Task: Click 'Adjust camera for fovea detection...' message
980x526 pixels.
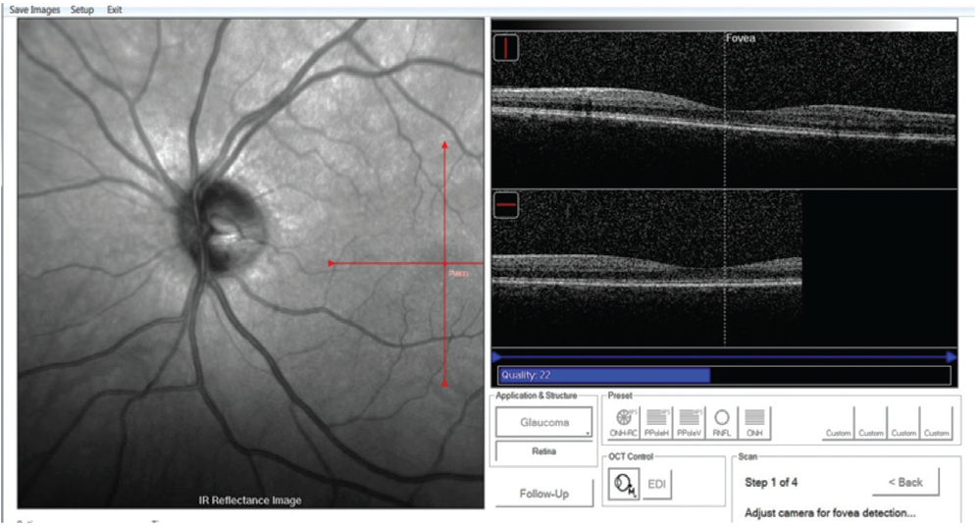Action: coord(830,513)
